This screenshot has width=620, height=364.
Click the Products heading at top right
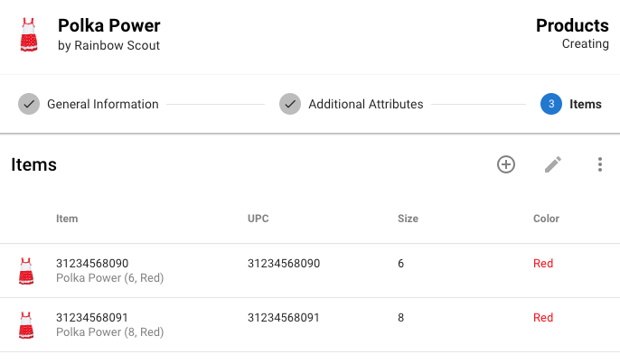(x=572, y=25)
